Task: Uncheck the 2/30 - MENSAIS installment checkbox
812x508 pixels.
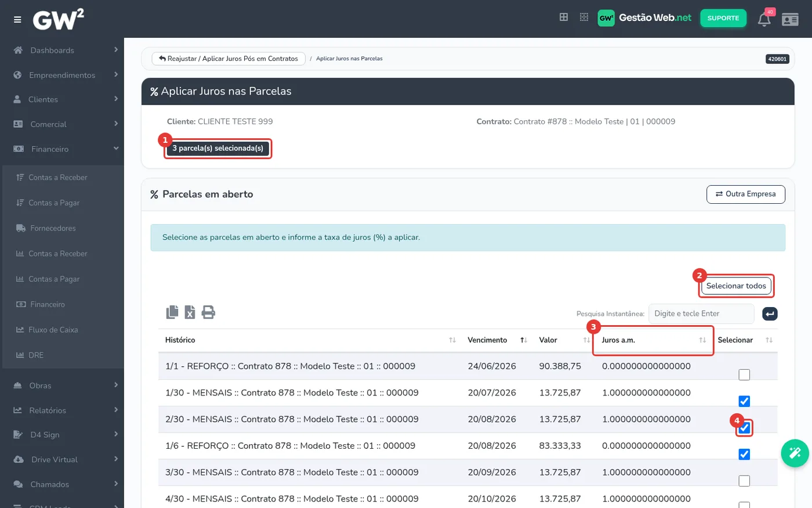Action: tap(744, 428)
